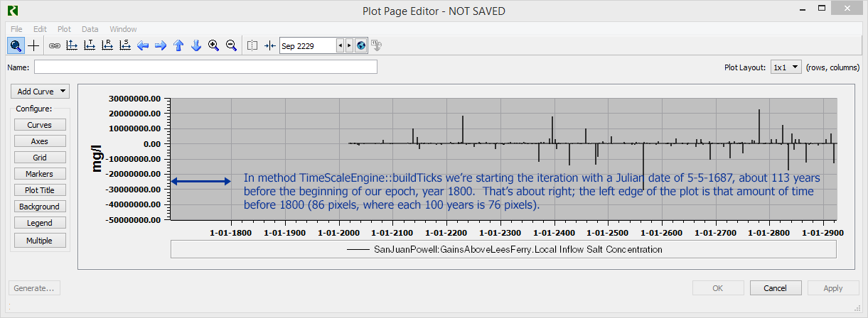Zoom out with the minus magnifier
The height and width of the screenshot is (318, 868).
tap(231, 45)
